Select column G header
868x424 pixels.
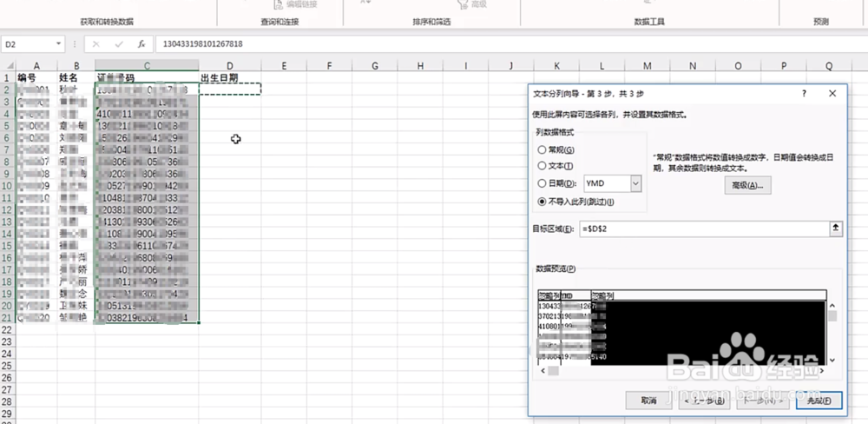coord(375,66)
